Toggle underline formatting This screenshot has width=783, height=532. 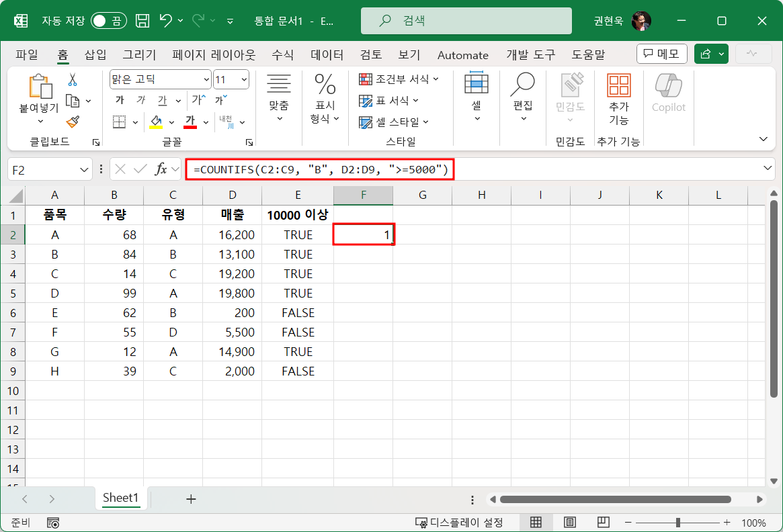[x=162, y=100]
